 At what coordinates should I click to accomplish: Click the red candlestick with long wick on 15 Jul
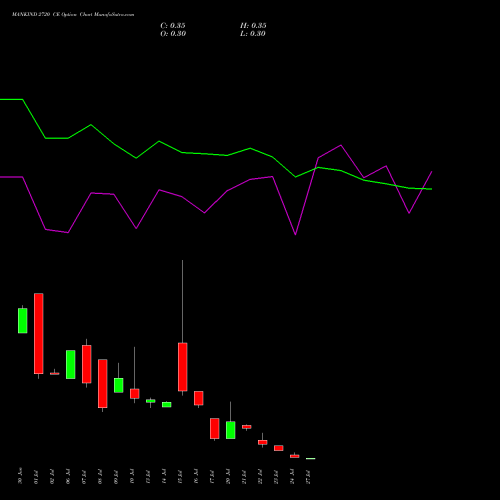coord(183,367)
